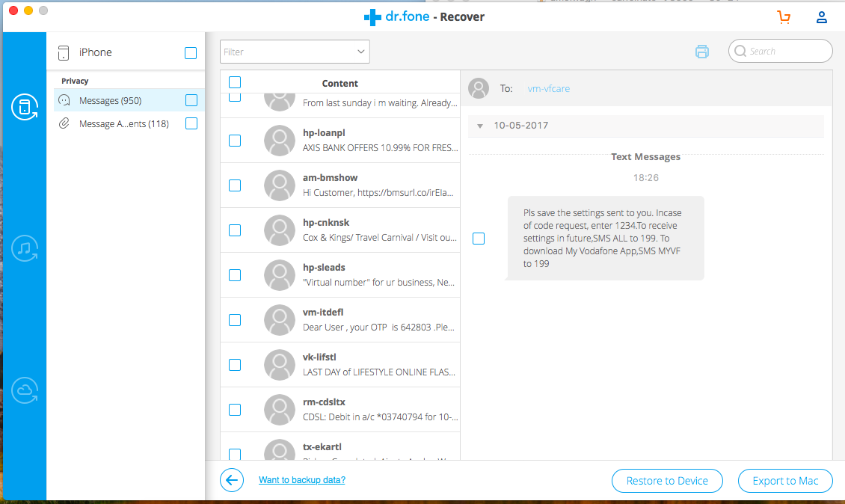Screen dimensions: 845x504
Task: Click the search magnifier icon
Action: click(740, 51)
